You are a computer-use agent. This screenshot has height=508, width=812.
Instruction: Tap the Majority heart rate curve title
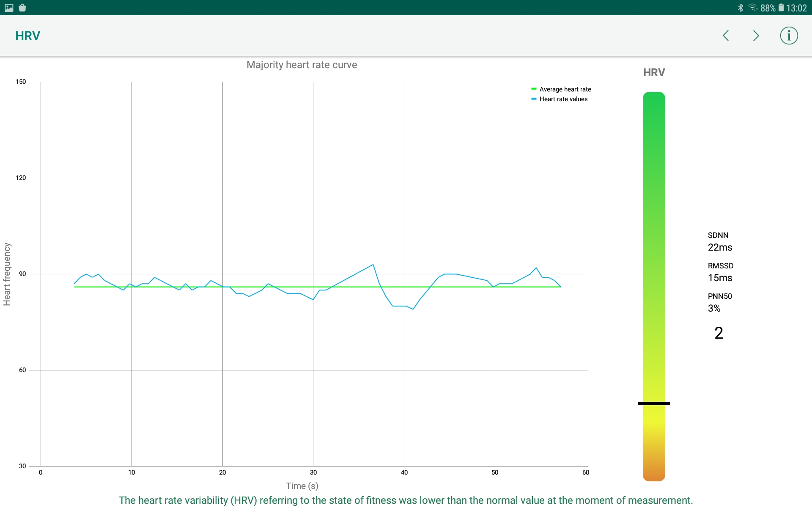click(x=302, y=65)
